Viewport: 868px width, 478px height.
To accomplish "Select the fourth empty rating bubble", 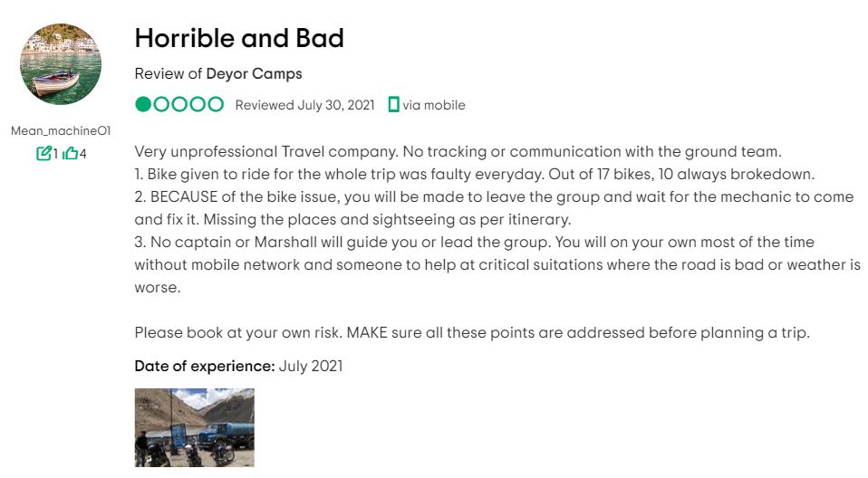I will pyautogui.click(x=198, y=104).
